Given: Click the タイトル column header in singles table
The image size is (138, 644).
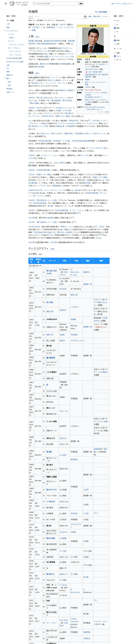Looking at the screenshot, I should click(52, 260).
